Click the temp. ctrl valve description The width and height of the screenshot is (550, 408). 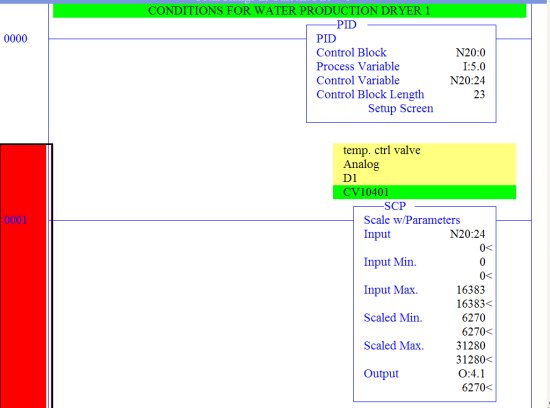click(382, 150)
